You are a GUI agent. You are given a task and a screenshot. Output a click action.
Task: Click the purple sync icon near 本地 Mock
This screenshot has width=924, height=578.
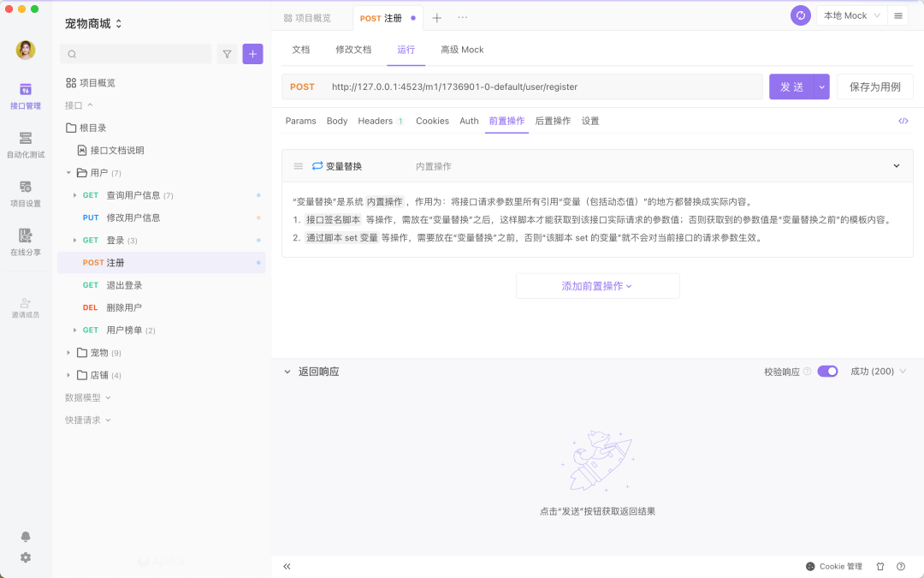pos(800,15)
